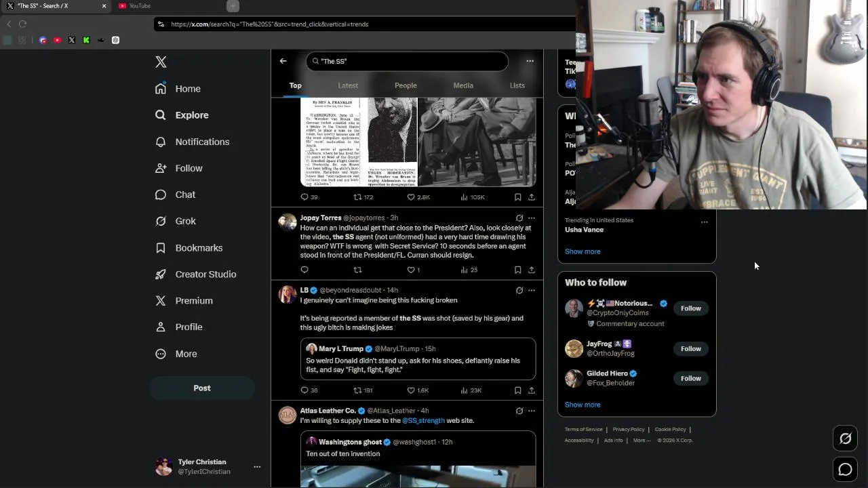Switch to the Latest tab
This screenshot has width=868, height=488.
coord(348,85)
